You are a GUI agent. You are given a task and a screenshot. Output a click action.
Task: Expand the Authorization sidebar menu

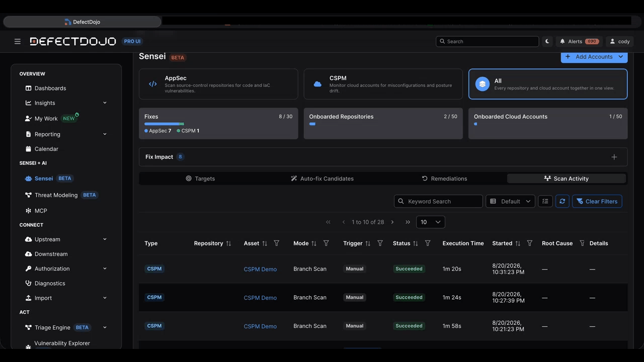105,268
